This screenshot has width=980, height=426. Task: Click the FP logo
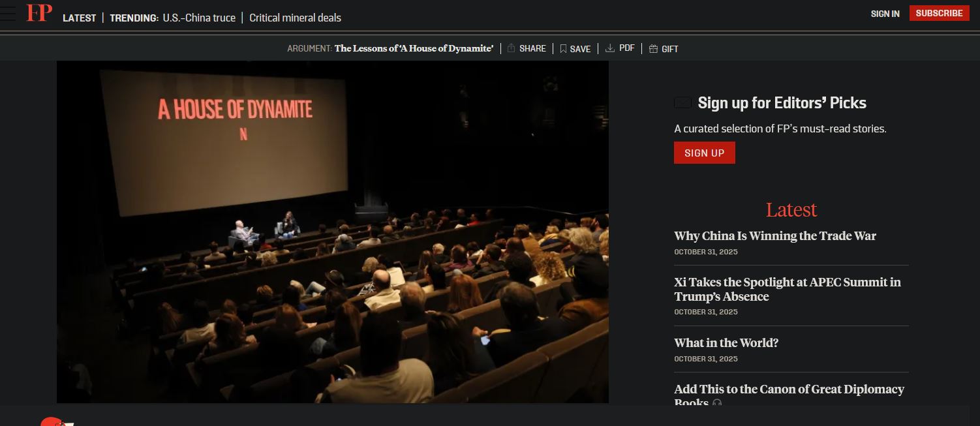(x=39, y=13)
